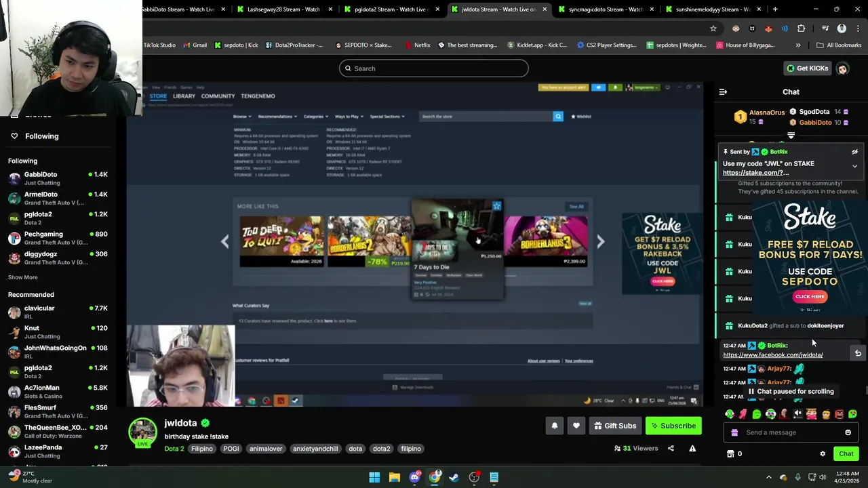Open jwldota channel avatar
This screenshot has height=488, width=868.
(x=142, y=432)
